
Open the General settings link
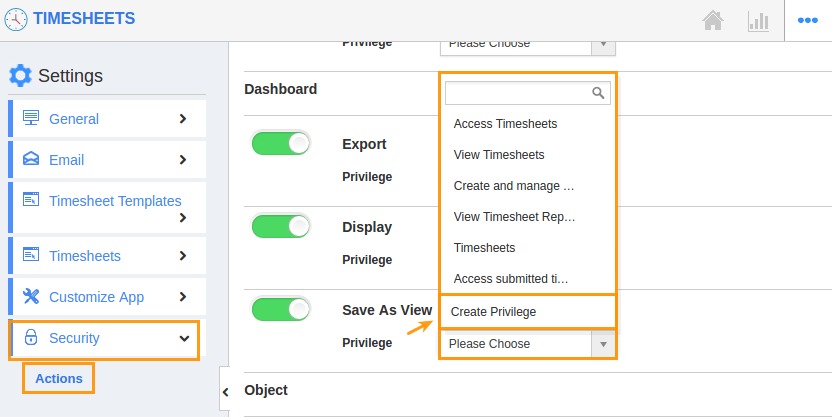[74, 119]
